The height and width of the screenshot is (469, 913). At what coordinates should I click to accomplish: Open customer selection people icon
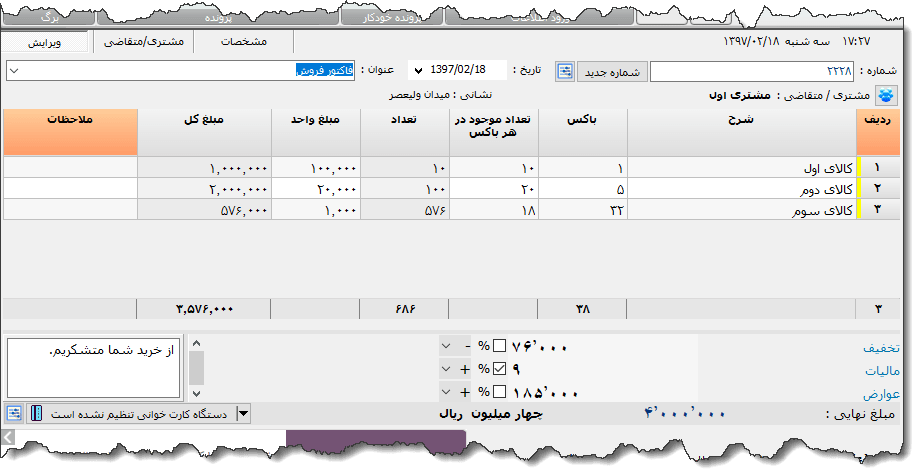click(886, 95)
